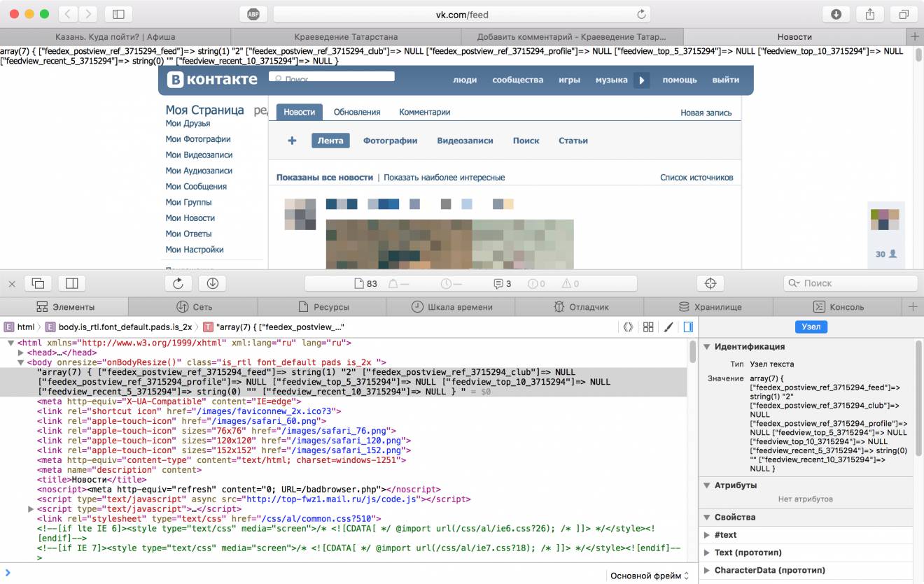Reload the vk.com/feed page from the address bar
Screen dimensions: 924x584
click(x=640, y=14)
